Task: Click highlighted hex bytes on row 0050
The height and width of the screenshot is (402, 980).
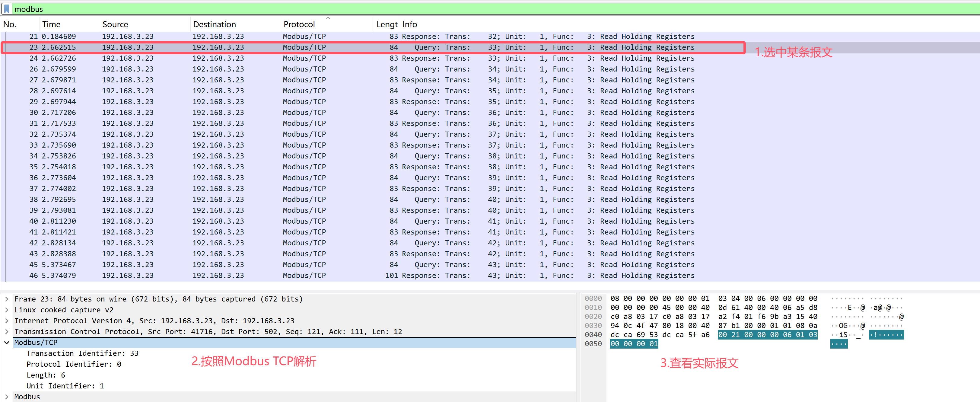Action: click(x=634, y=344)
